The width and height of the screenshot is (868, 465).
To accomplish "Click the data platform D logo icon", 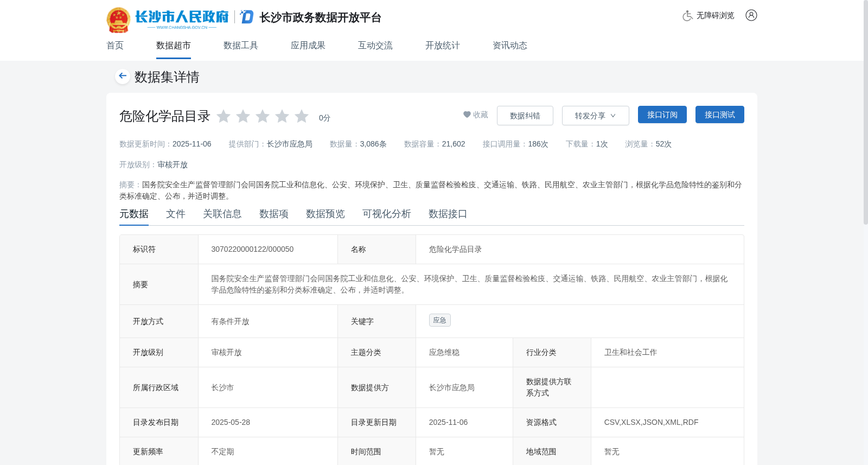I will (247, 17).
